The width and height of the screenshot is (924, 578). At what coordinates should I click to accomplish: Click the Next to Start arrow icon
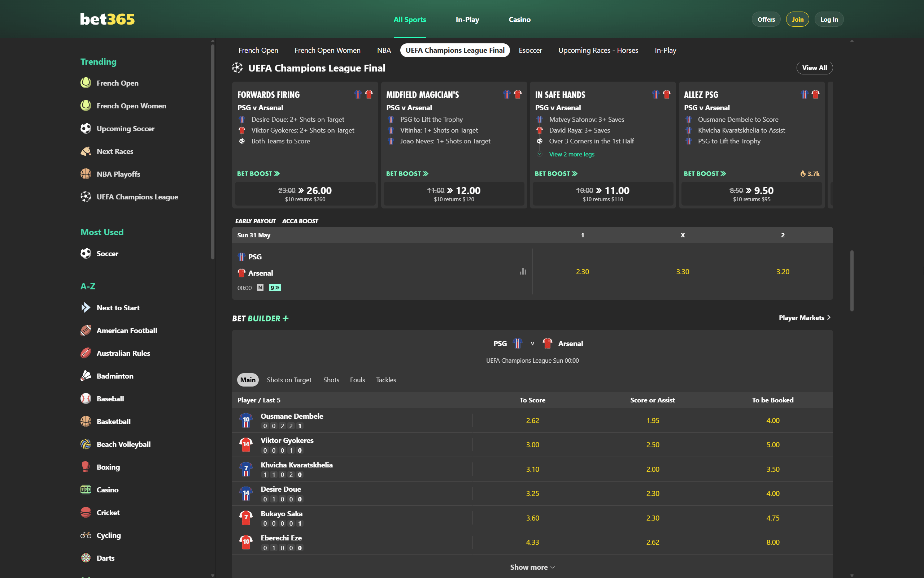[86, 307]
